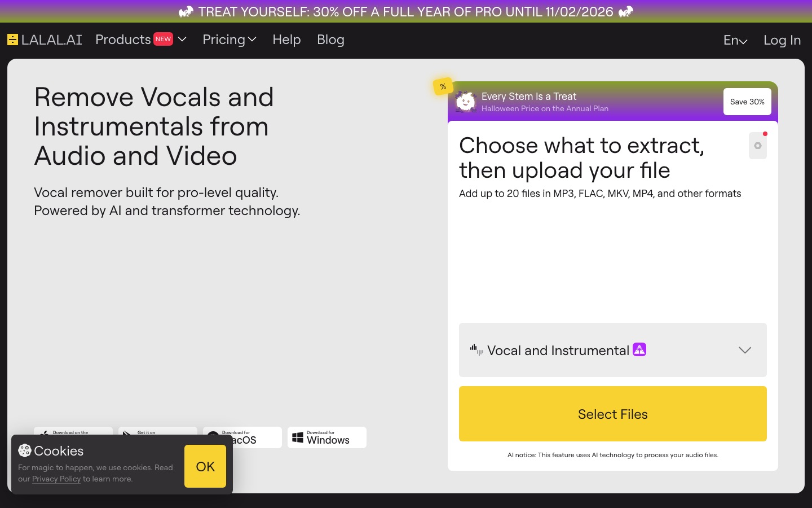This screenshot has width=812, height=508.
Task: Click the LALAL.AI yellow logo icon
Action: [x=12, y=40]
